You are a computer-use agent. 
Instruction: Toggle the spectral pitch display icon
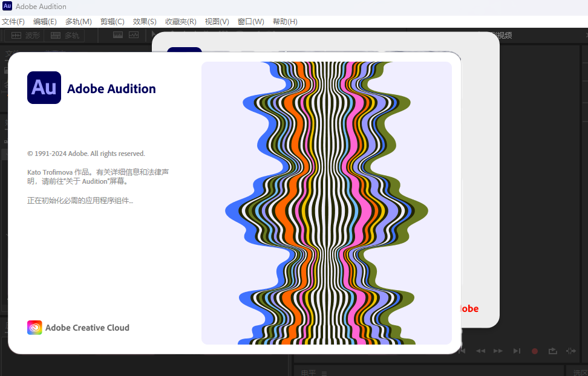pos(133,35)
